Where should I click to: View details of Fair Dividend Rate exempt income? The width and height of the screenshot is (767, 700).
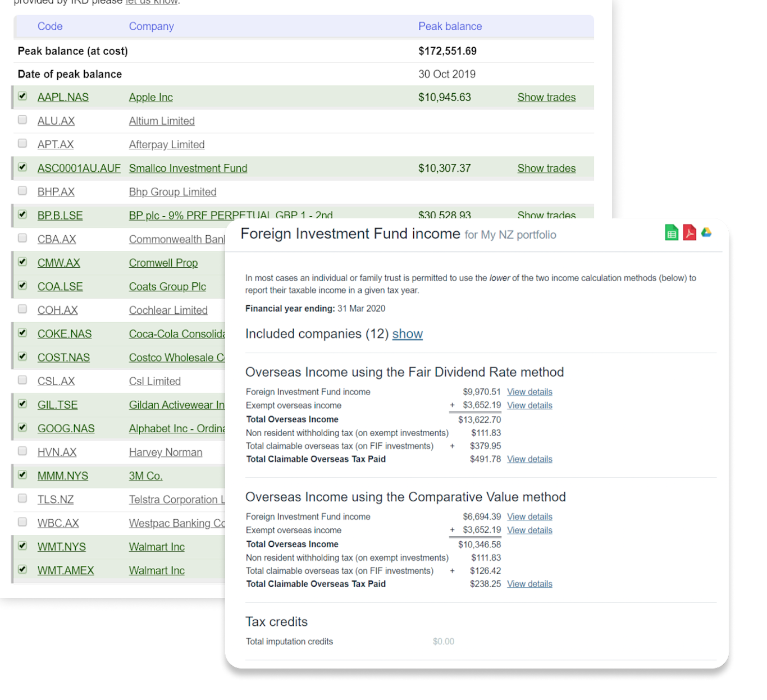[529, 405]
